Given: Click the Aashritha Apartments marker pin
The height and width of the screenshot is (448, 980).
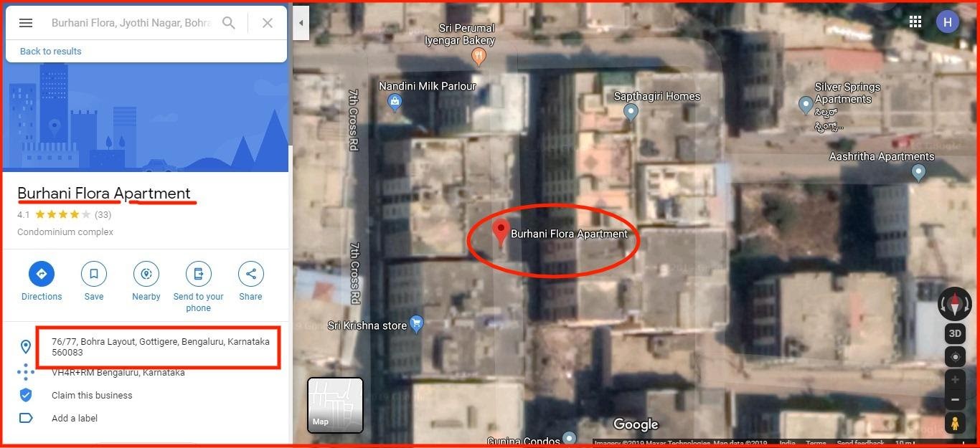Looking at the screenshot, I should point(918,172).
